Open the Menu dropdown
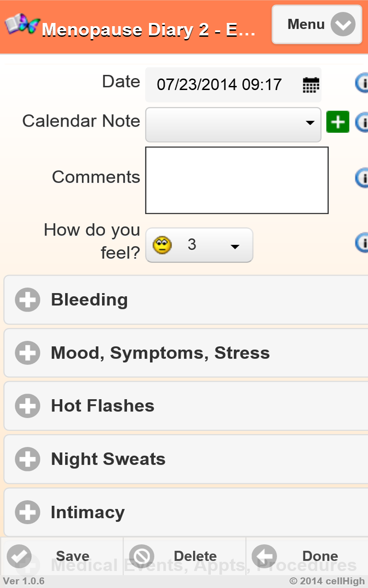The image size is (368, 588). point(317,24)
